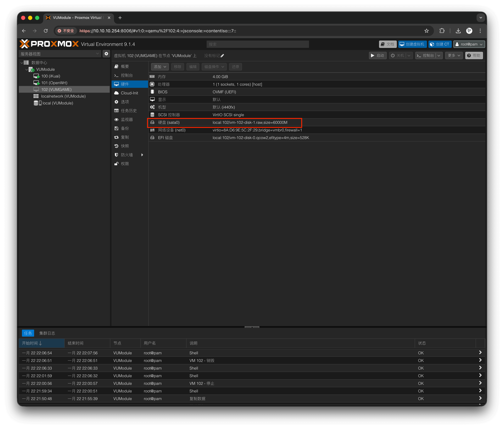Bookmark this page with the star icon
This screenshot has height=429, width=504.
pyautogui.click(x=426, y=31)
